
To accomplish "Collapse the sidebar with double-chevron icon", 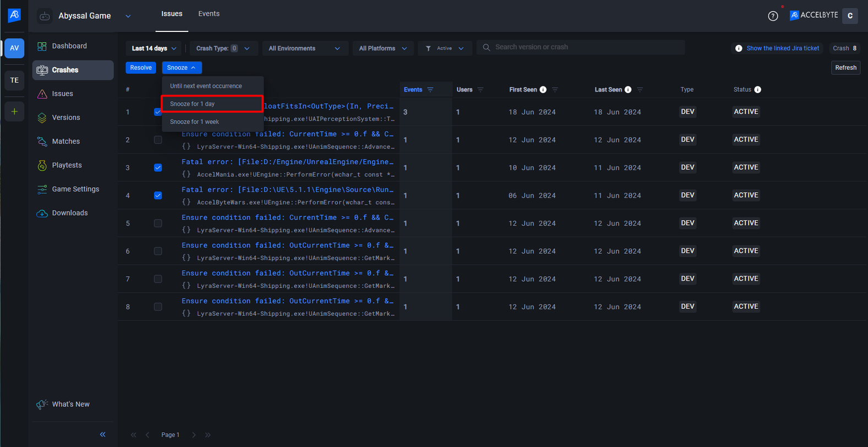I will coord(102,434).
